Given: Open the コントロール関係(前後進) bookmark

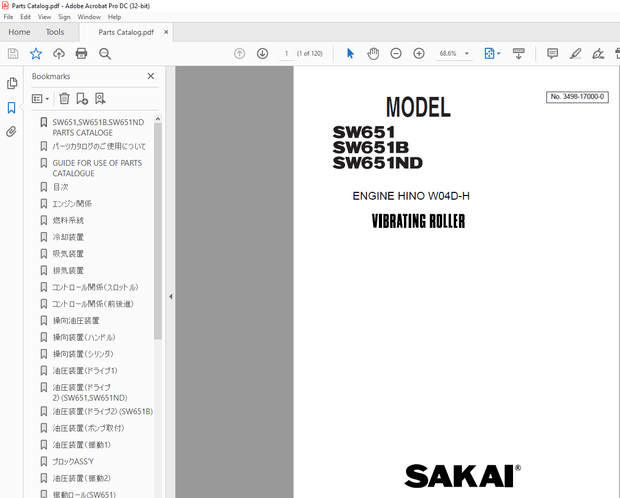Looking at the screenshot, I should click(93, 304).
